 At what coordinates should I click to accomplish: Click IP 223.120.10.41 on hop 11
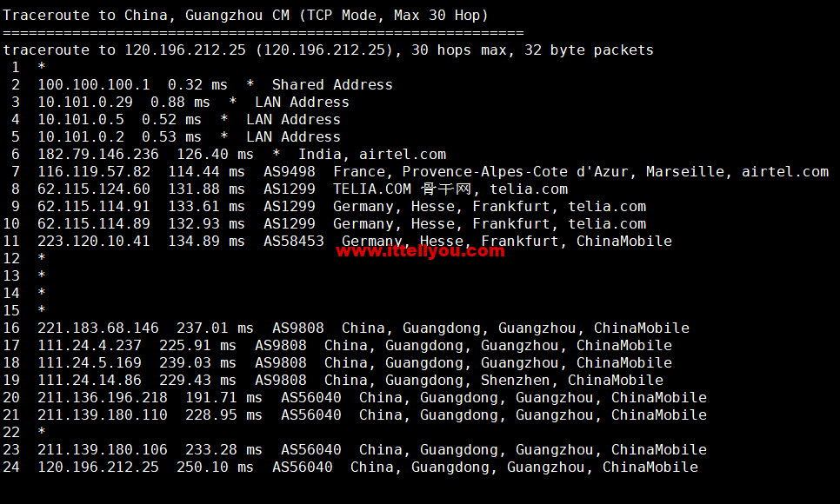coord(94,242)
